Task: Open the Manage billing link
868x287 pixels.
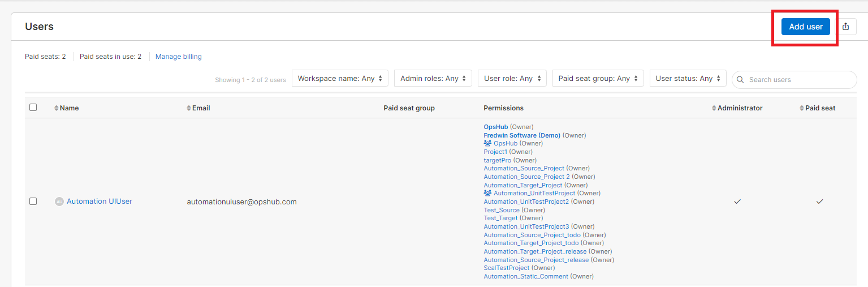Action: click(x=178, y=57)
